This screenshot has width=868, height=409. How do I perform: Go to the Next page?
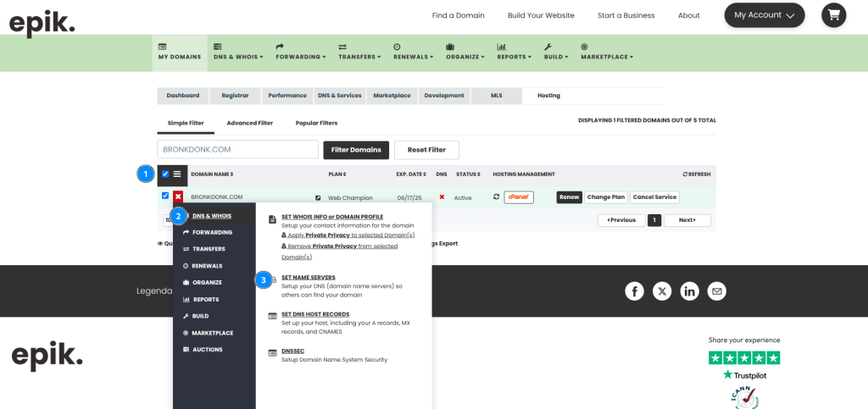tap(687, 220)
